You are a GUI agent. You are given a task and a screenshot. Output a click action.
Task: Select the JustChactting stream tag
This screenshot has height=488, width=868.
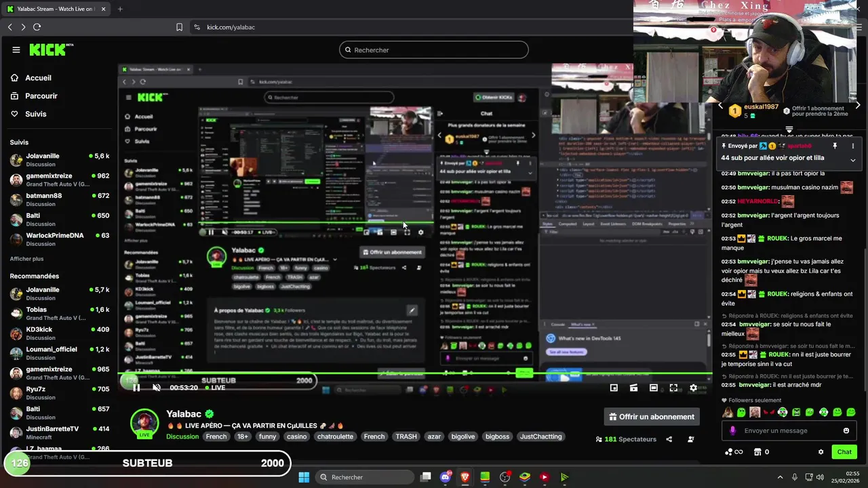point(541,436)
